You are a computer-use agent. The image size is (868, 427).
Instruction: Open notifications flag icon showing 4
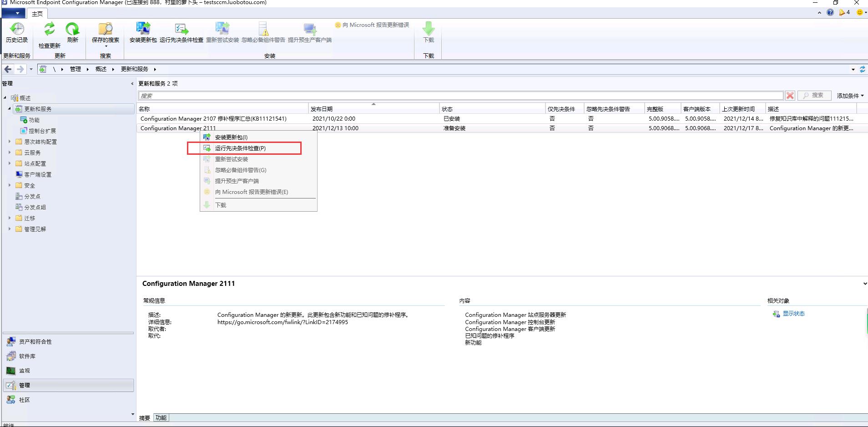[844, 13]
